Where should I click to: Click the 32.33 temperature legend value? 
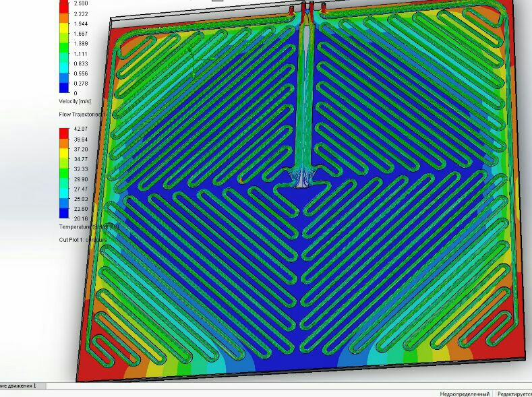point(81,169)
